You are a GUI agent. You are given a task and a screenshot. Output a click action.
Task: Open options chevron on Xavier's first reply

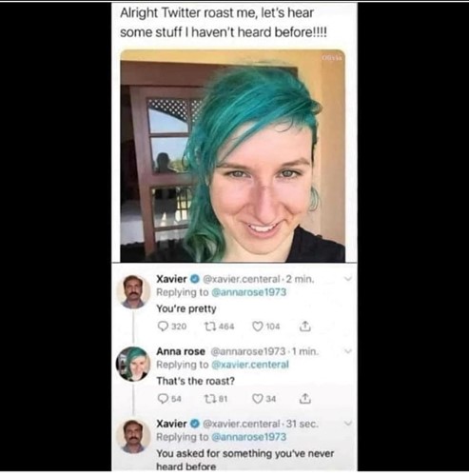[x=348, y=279]
